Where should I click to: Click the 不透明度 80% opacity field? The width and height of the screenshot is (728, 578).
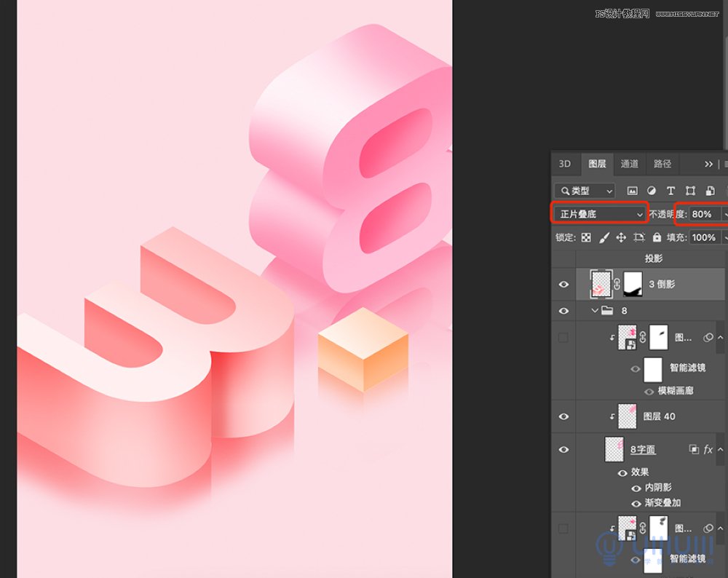703,214
